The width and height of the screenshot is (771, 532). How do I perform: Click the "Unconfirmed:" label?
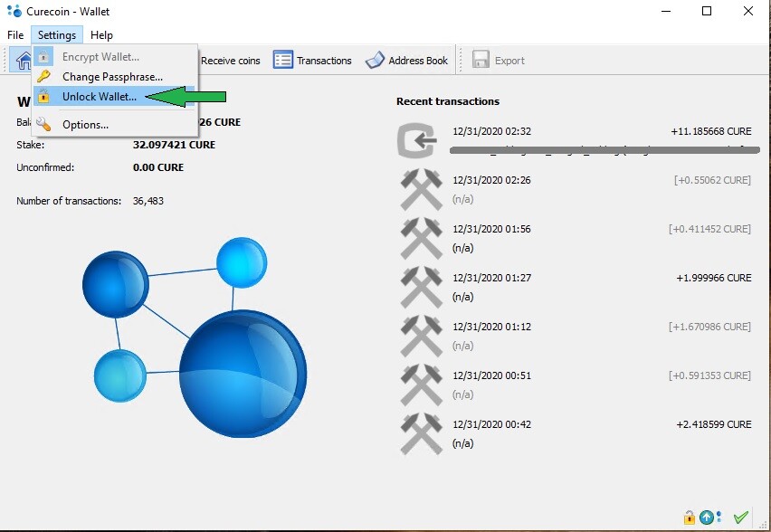[x=45, y=167]
